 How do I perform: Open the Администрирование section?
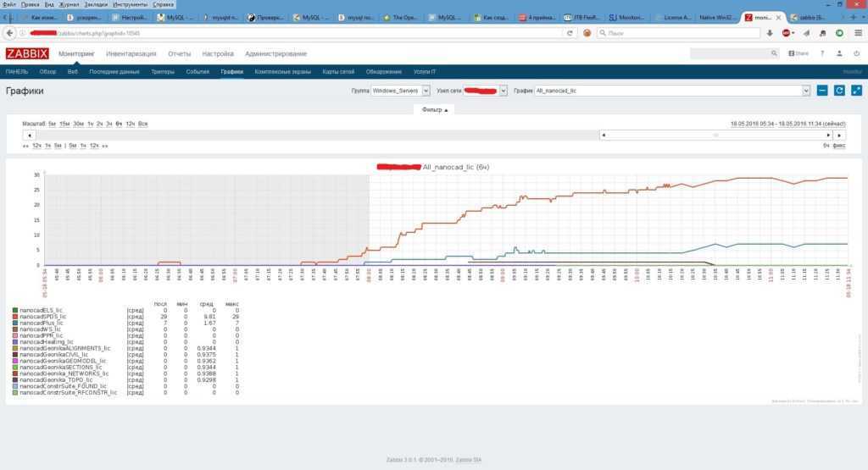click(275, 53)
